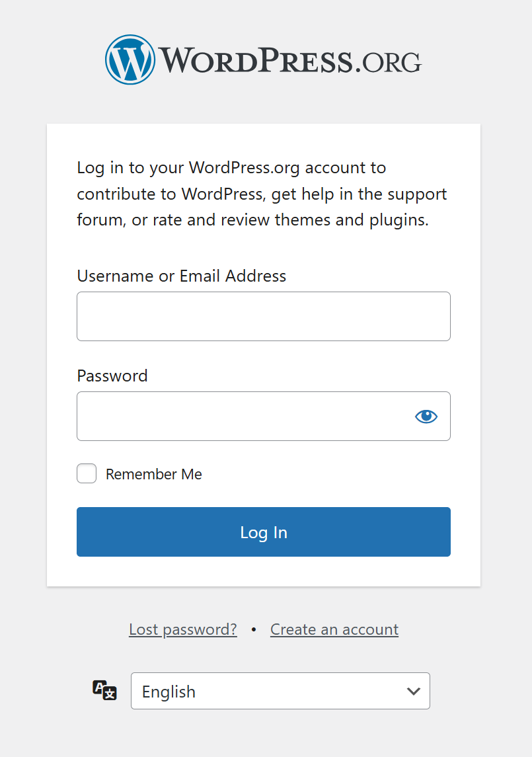Focus the Username or Email Address field
The height and width of the screenshot is (757, 532).
pyautogui.click(x=263, y=316)
